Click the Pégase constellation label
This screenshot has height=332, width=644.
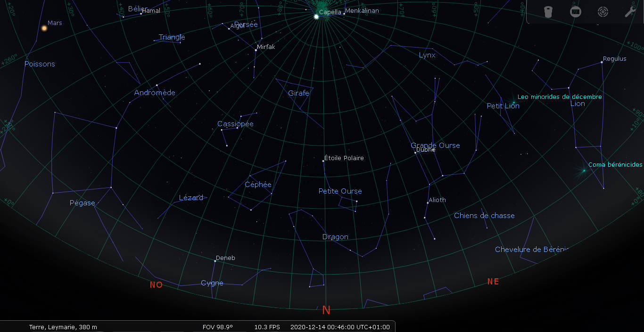(83, 203)
